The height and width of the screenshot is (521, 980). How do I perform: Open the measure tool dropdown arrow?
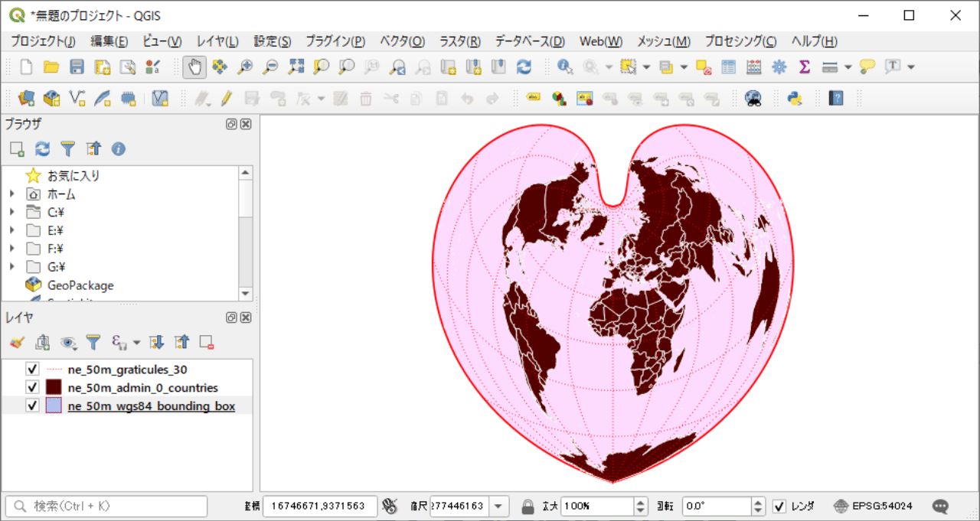(x=848, y=67)
